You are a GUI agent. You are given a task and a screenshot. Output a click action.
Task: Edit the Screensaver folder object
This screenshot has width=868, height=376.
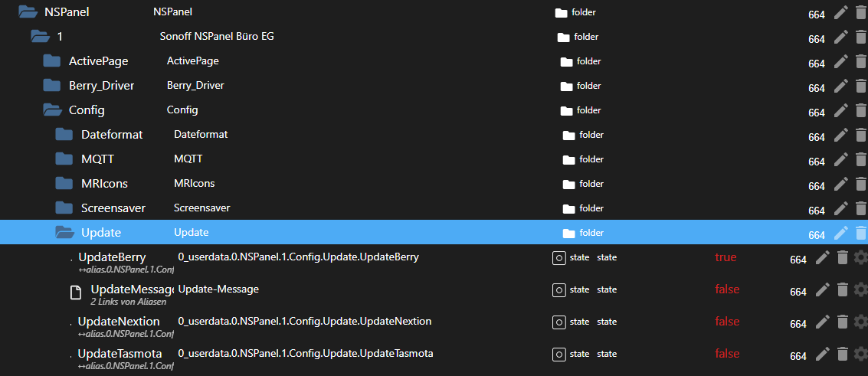[841, 208]
